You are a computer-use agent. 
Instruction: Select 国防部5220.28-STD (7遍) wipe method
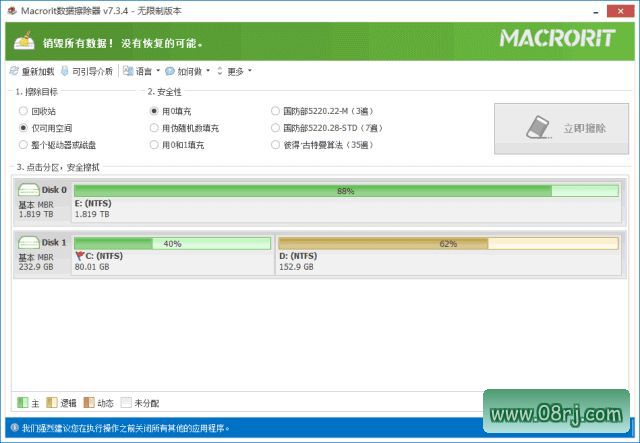275,128
